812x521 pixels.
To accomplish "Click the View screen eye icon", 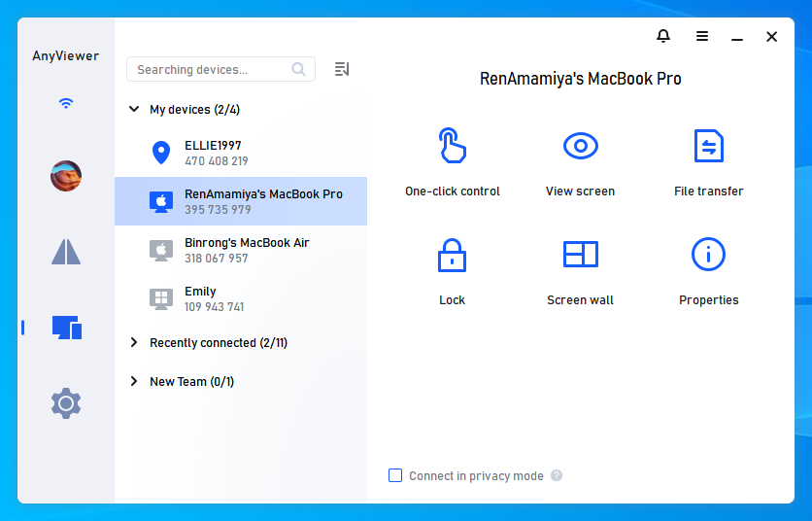I will pyautogui.click(x=581, y=146).
